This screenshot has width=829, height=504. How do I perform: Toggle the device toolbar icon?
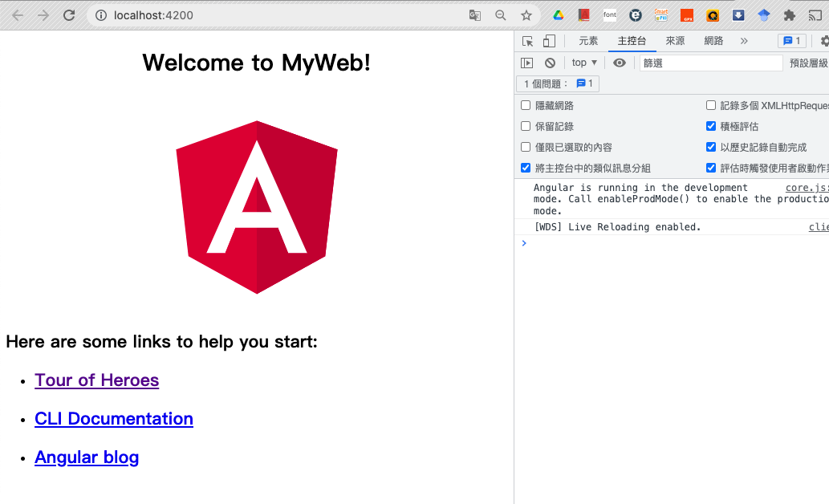click(549, 41)
